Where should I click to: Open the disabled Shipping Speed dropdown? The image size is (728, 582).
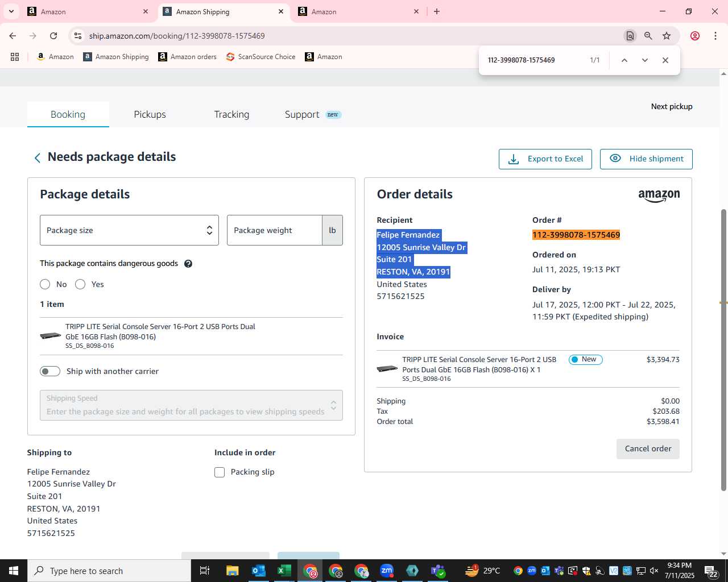click(191, 405)
